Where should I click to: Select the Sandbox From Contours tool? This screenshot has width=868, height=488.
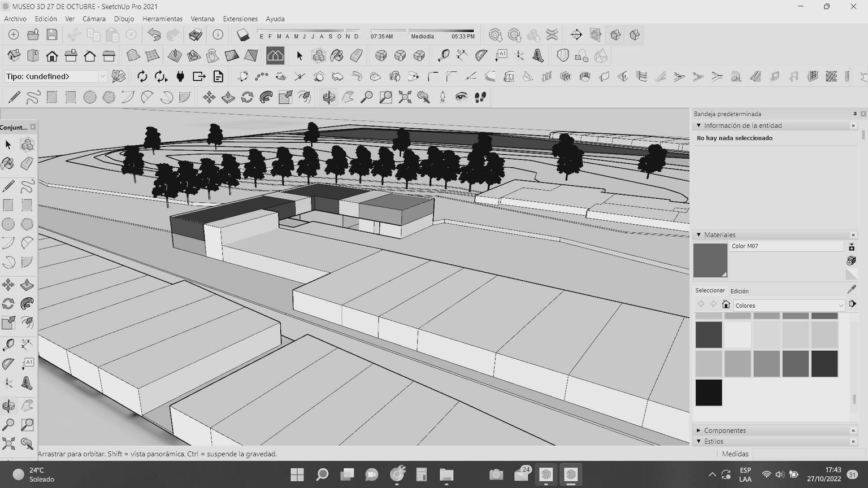click(x=133, y=56)
